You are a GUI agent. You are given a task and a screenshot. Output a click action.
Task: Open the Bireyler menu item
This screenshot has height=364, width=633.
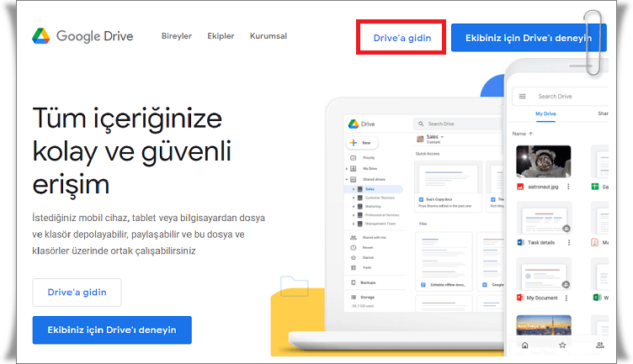point(177,36)
